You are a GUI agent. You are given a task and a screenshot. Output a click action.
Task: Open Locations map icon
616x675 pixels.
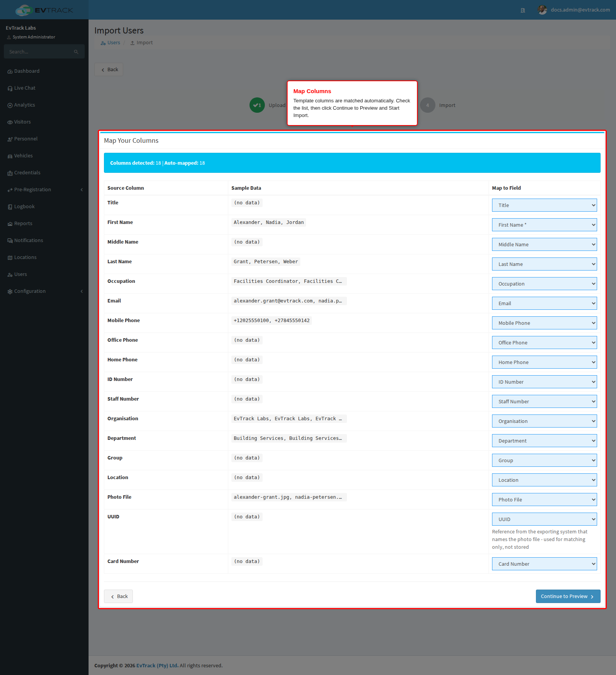pyautogui.click(x=10, y=258)
